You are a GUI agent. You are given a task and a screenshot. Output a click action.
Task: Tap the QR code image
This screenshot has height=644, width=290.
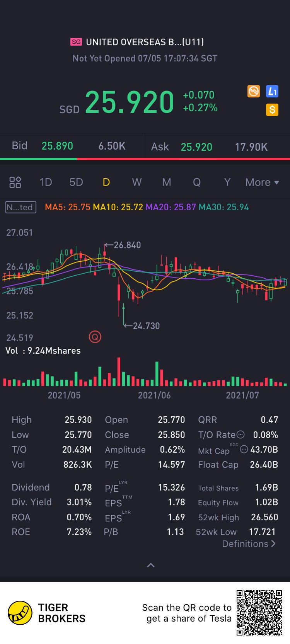259,613
